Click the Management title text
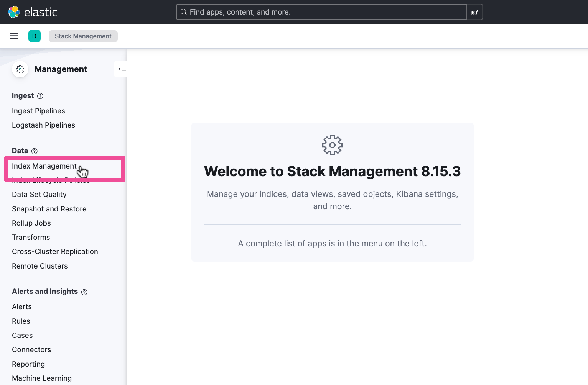588x385 pixels. point(61,69)
